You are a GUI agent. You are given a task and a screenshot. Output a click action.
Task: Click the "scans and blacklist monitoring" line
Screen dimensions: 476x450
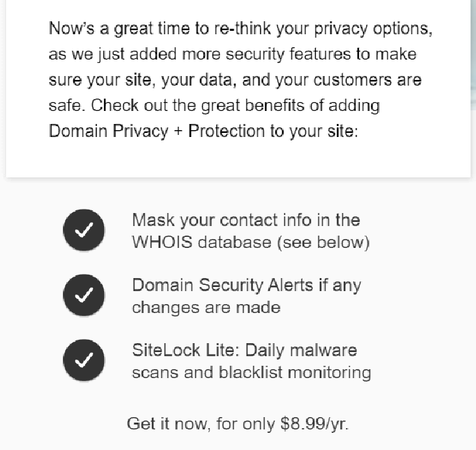tap(251, 373)
